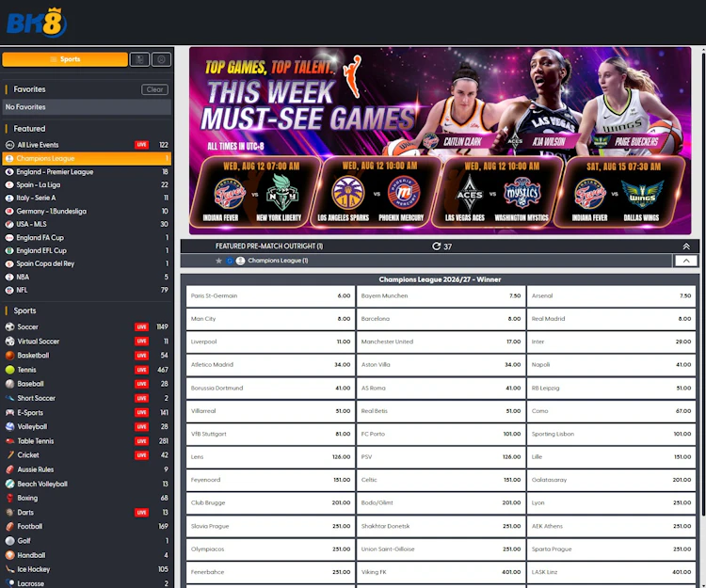Viewport: 706px width, 588px height.
Task: Collapse the Featured Pre-Match Outright section
Action: 686,246
